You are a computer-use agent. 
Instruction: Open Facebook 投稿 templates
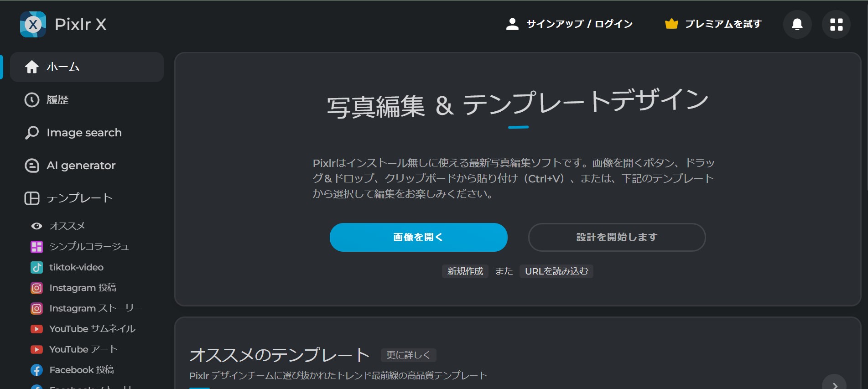click(x=81, y=370)
